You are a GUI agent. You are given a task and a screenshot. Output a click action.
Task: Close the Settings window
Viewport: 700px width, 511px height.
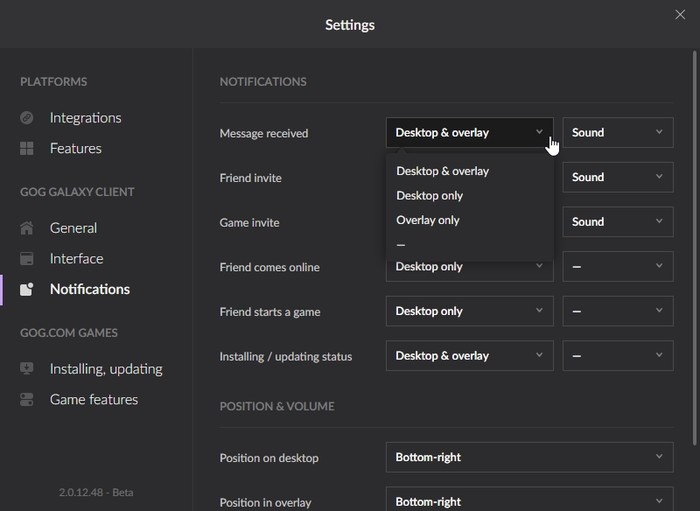pyautogui.click(x=680, y=15)
